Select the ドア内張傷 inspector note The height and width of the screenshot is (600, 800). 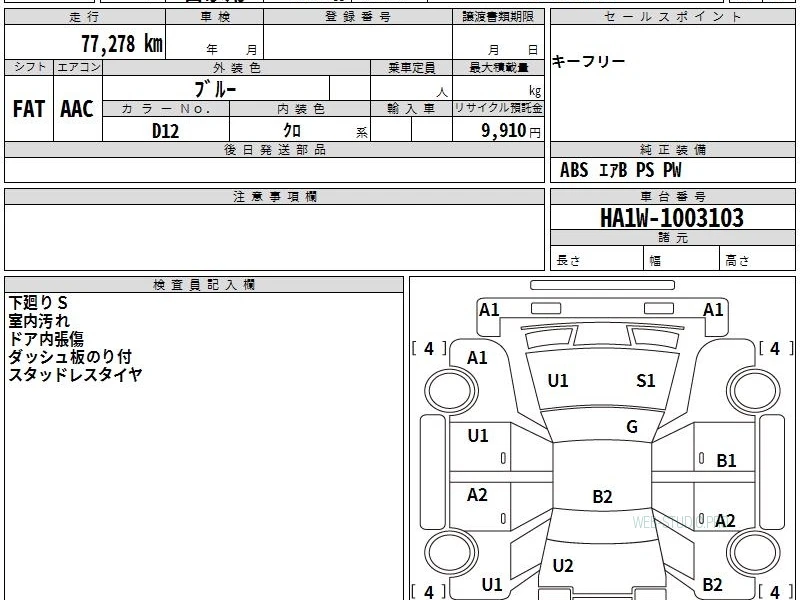[46, 339]
